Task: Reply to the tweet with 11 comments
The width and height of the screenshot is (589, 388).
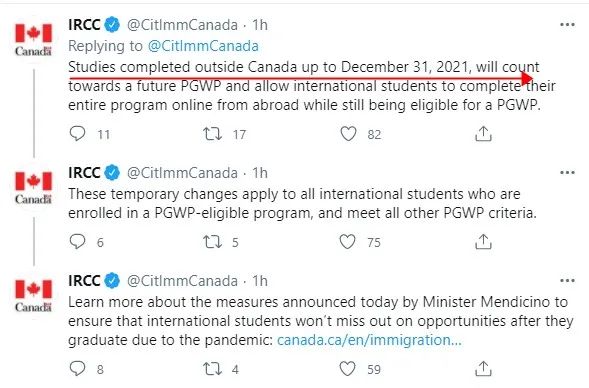Action: pos(78,134)
